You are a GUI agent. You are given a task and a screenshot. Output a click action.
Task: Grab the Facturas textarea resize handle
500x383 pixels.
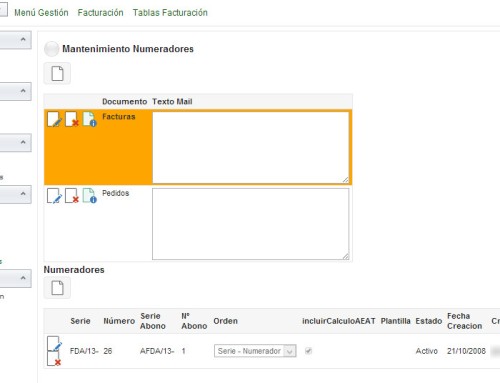[346, 180]
